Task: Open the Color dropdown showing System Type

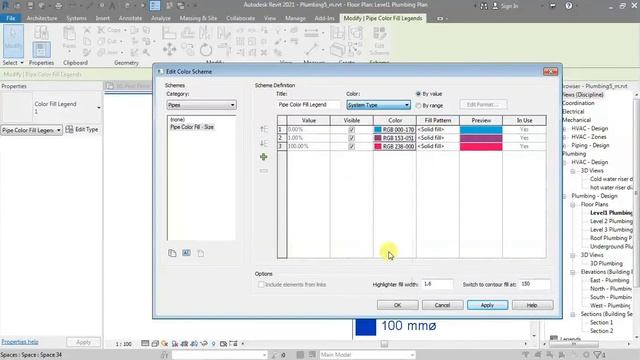Action: (x=378, y=105)
